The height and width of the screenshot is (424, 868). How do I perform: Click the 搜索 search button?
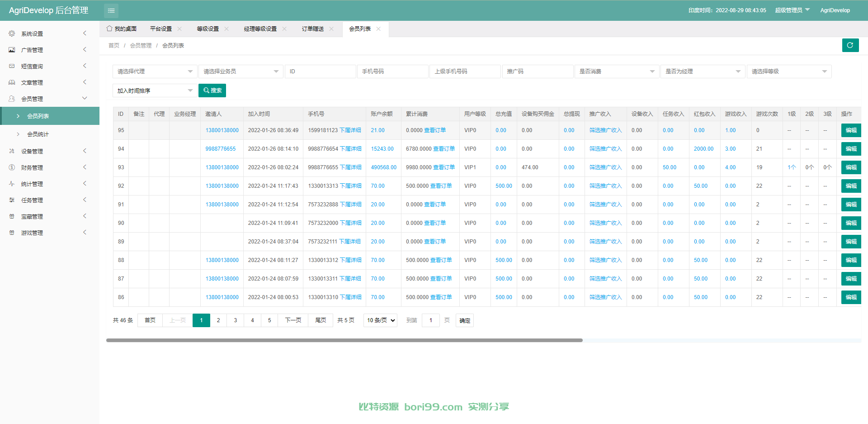(212, 91)
